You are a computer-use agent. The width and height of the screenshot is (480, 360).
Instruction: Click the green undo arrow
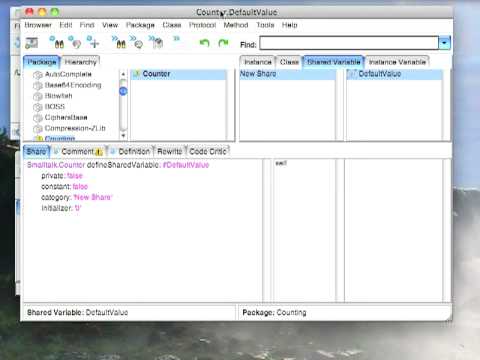(x=204, y=43)
